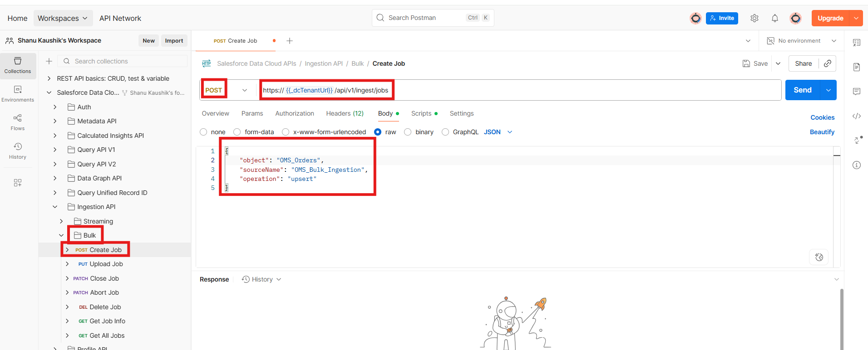Open the No environment dropdown

[801, 41]
